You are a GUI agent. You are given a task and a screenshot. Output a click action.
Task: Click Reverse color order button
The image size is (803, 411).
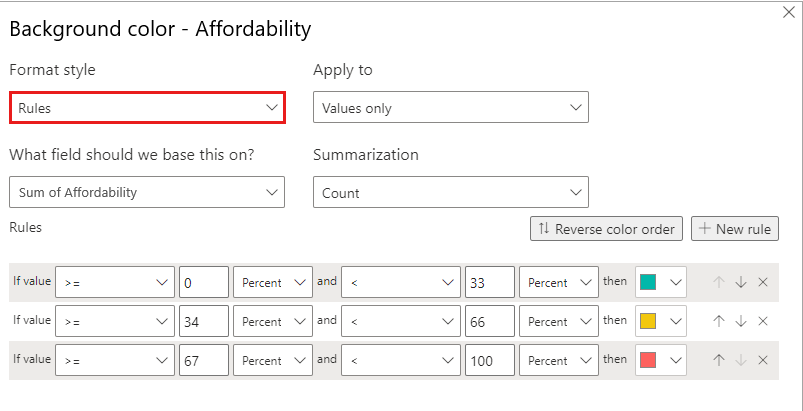pyautogui.click(x=606, y=228)
